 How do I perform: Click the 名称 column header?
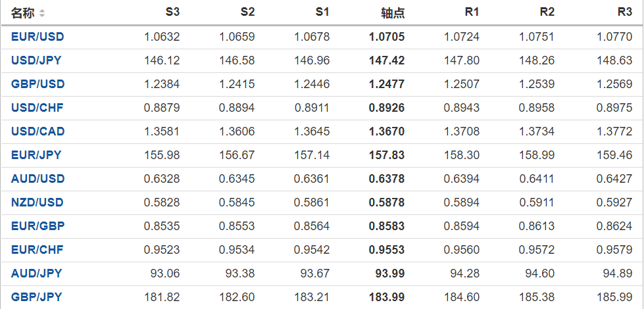coord(23,13)
